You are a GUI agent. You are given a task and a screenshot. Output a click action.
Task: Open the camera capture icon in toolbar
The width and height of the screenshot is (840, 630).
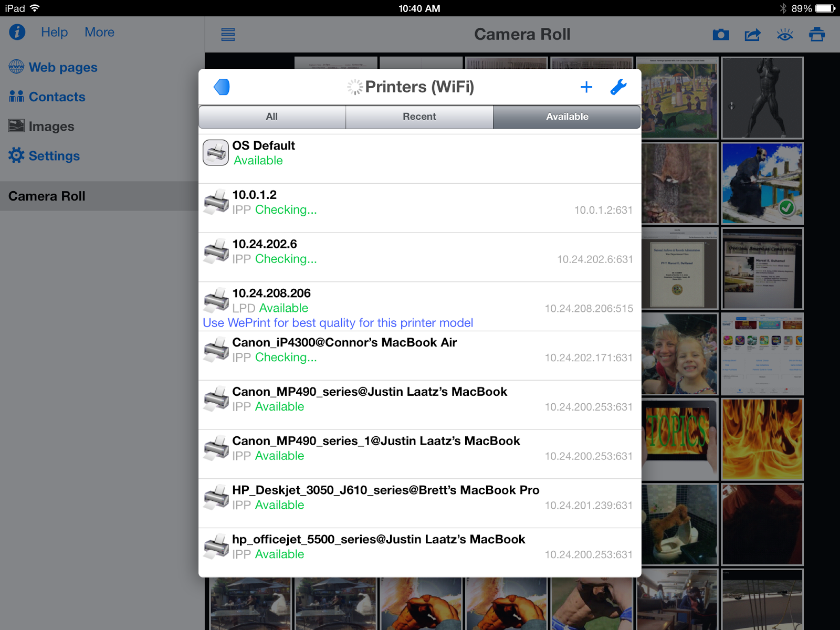tap(721, 34)
